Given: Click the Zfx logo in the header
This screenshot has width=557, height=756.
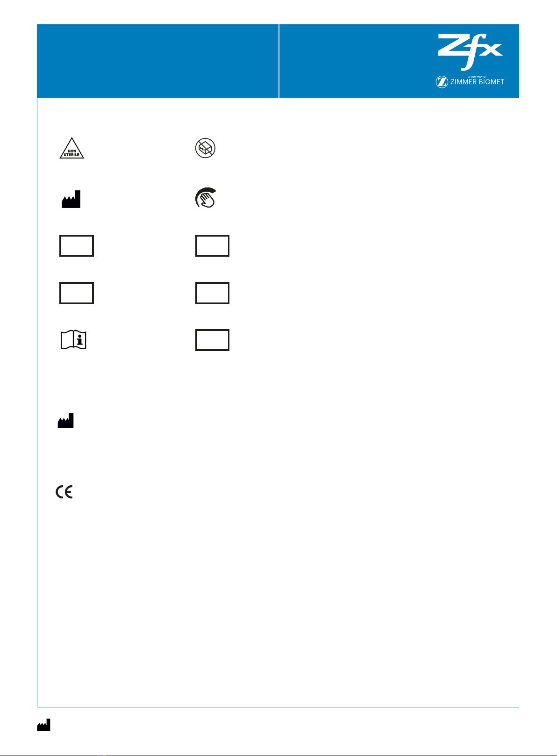Looking at the screenshot, I should pyautogui.click(x=470, y=52).
